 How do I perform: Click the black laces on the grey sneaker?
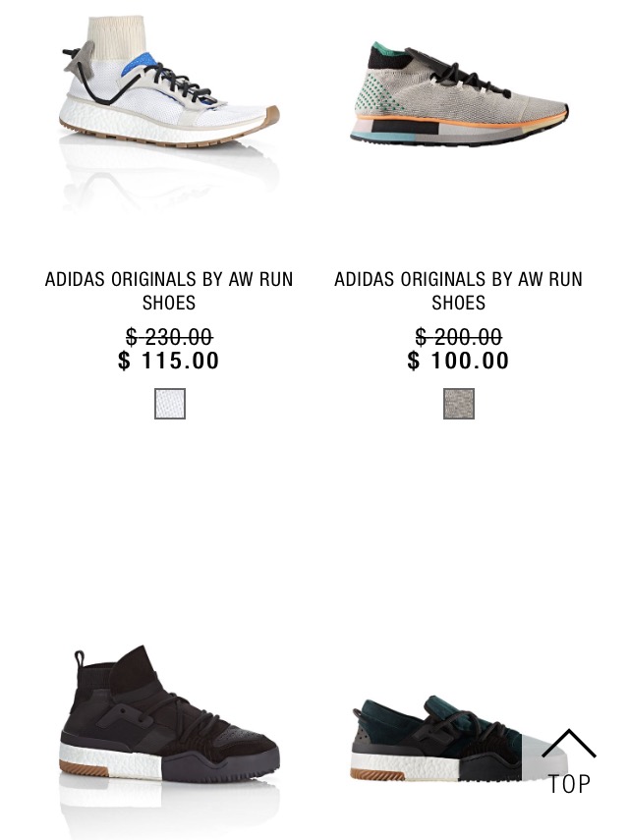[x=465, y=76]
